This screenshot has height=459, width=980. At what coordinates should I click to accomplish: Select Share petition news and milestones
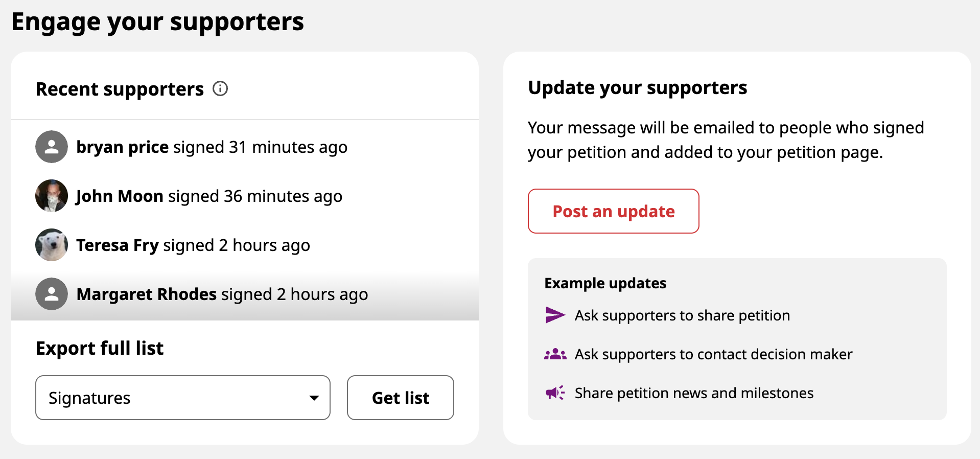[x=694, y=393]
